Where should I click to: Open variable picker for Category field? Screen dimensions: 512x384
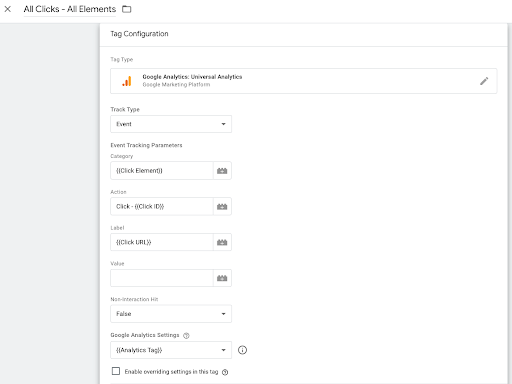coord(222,171)
